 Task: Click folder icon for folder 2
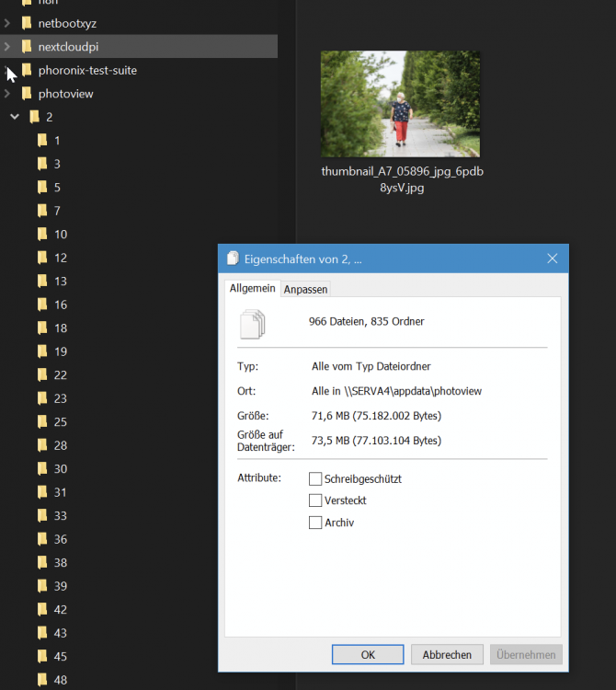click(34, 117)
